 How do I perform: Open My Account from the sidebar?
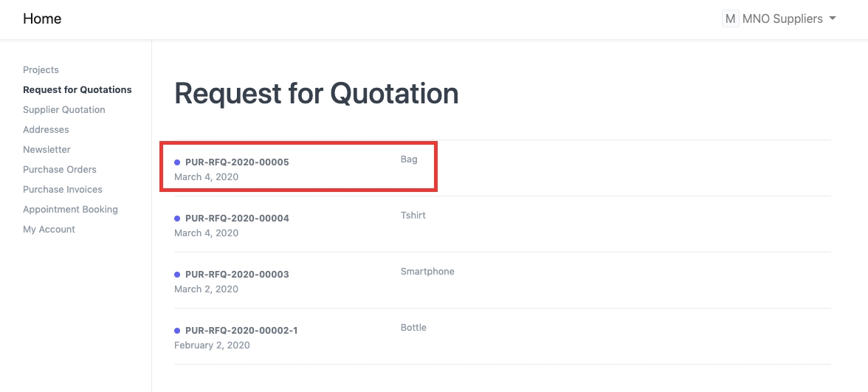pos(49,230)
